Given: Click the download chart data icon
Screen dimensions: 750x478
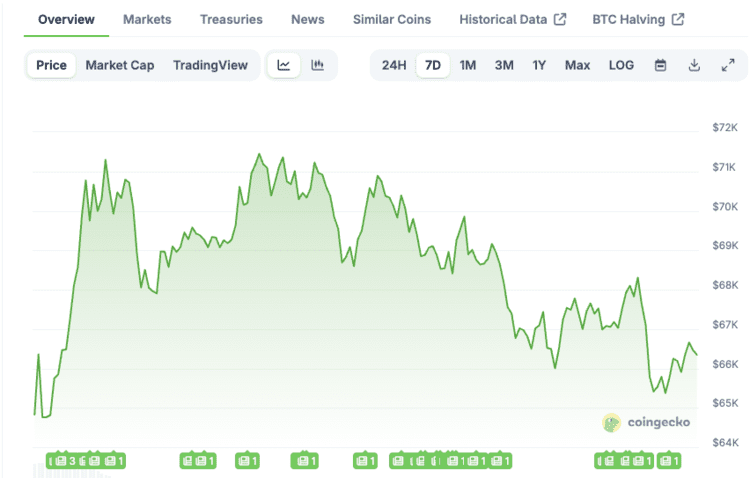Looking at the screenshot, I should point(694,65).
